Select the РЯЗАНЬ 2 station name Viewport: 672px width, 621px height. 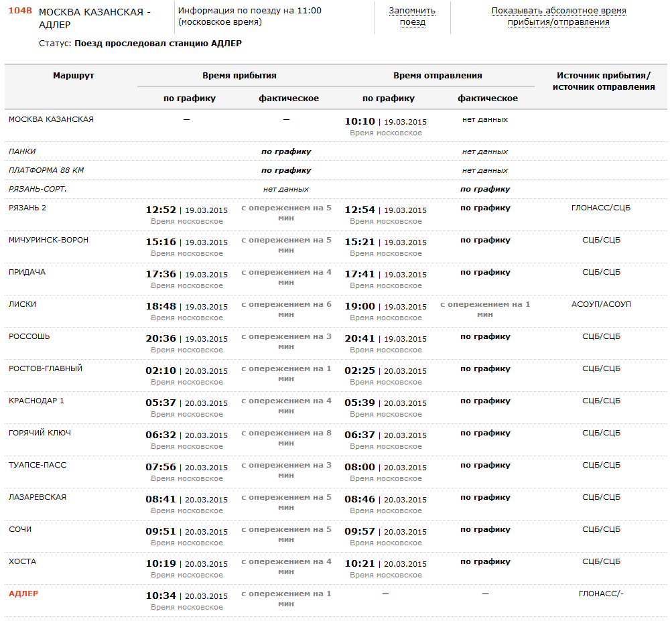(27, 208)
